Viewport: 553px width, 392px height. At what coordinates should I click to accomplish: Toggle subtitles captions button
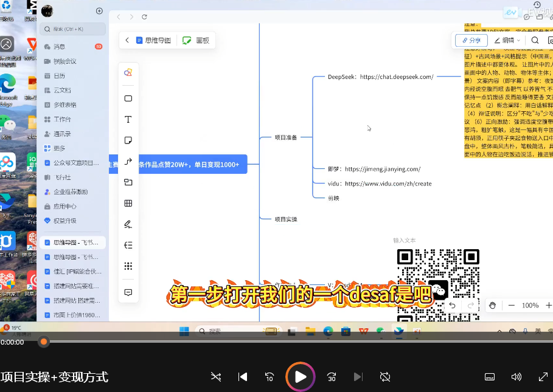[x=490, y=377]
